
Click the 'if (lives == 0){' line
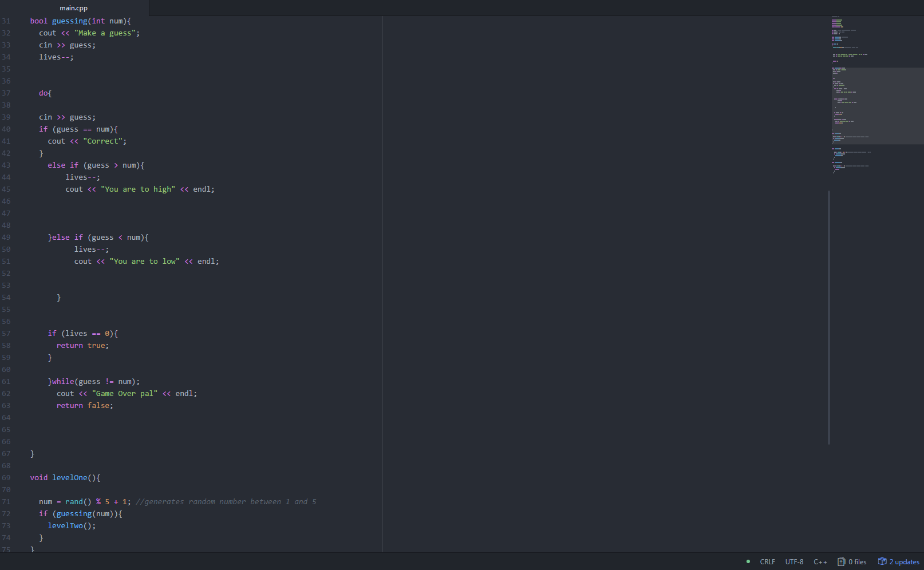coord(83,334)
